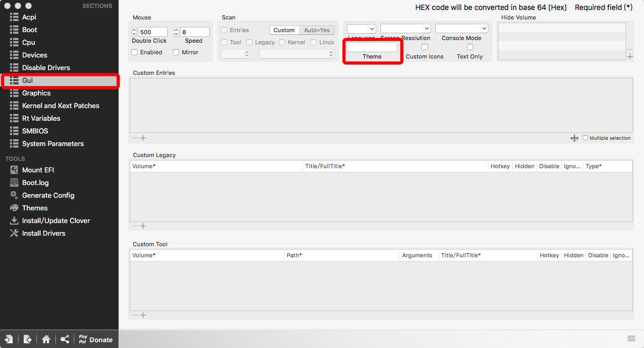Click the export configuration icon in bottom toolbar
The height and width of the screenshot is (348, 644).
pos(27,340)
